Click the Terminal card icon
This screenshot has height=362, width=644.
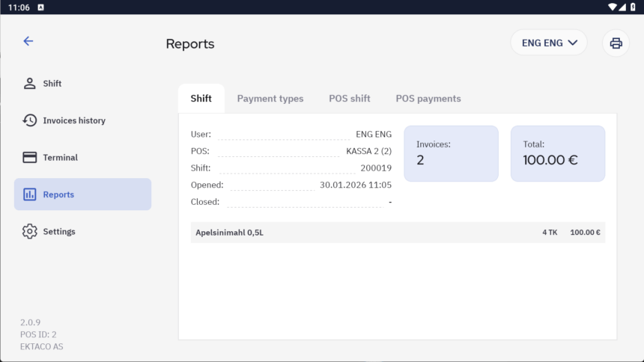[x=30, y=157]
